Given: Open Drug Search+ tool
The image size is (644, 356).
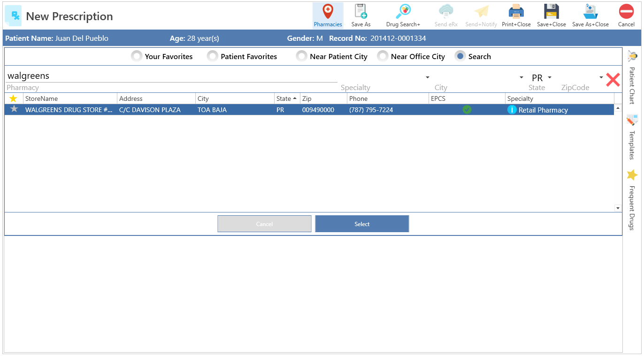Looking at the screenshot, I should 403,15.
